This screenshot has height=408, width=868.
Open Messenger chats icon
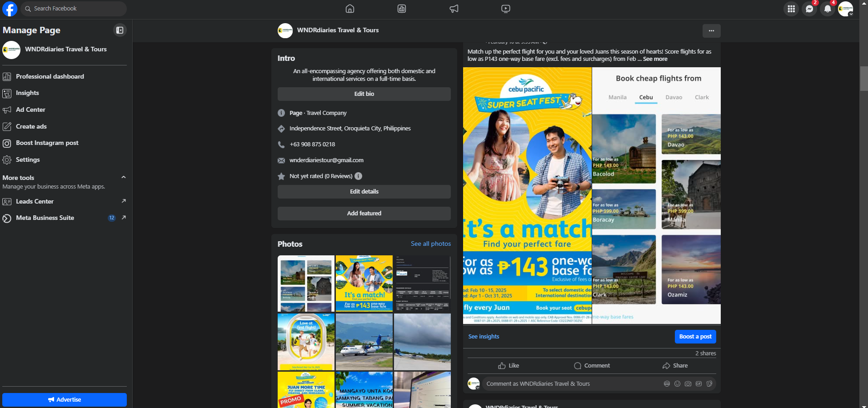click(x=809, y=9)
